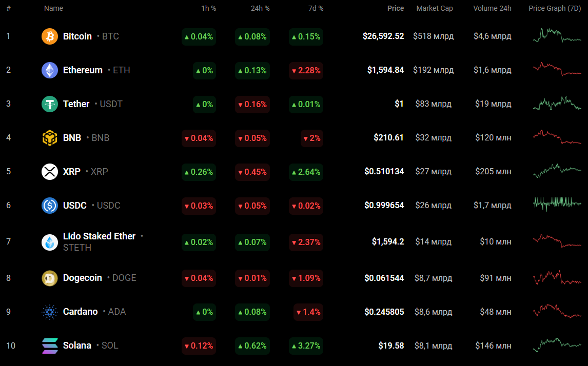Sort by the Market Cap header

434,8
